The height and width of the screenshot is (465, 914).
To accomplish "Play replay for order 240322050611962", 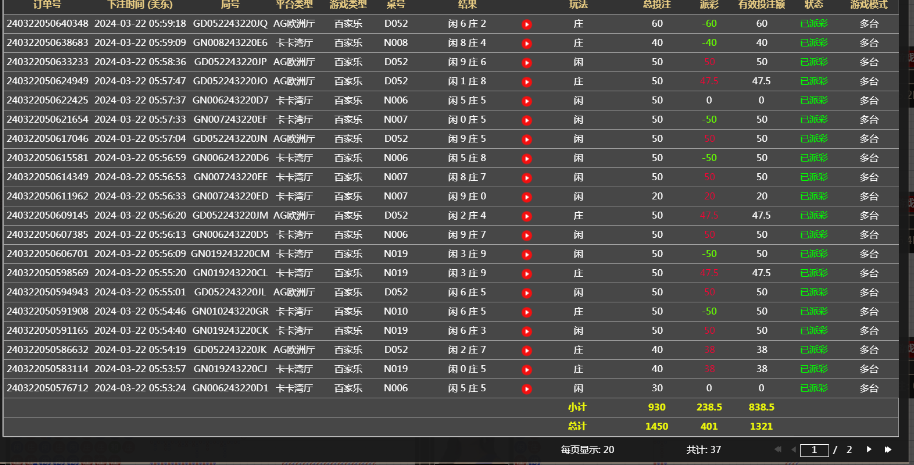I will coord(526,196).
